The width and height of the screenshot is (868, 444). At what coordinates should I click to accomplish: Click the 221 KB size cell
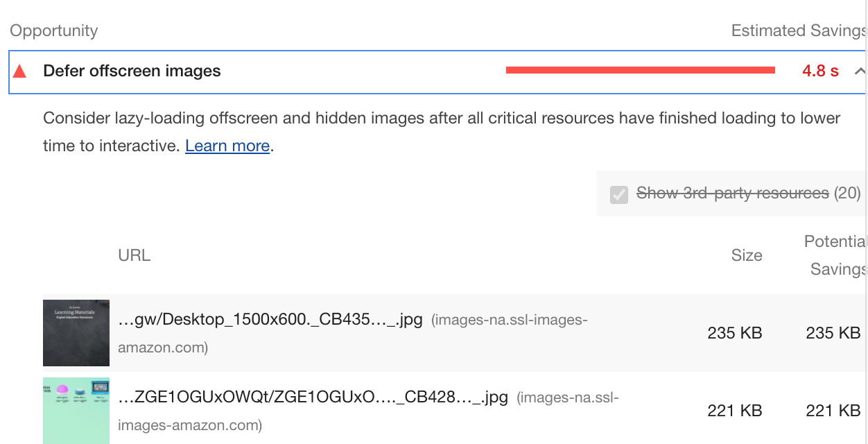(735, 411)
